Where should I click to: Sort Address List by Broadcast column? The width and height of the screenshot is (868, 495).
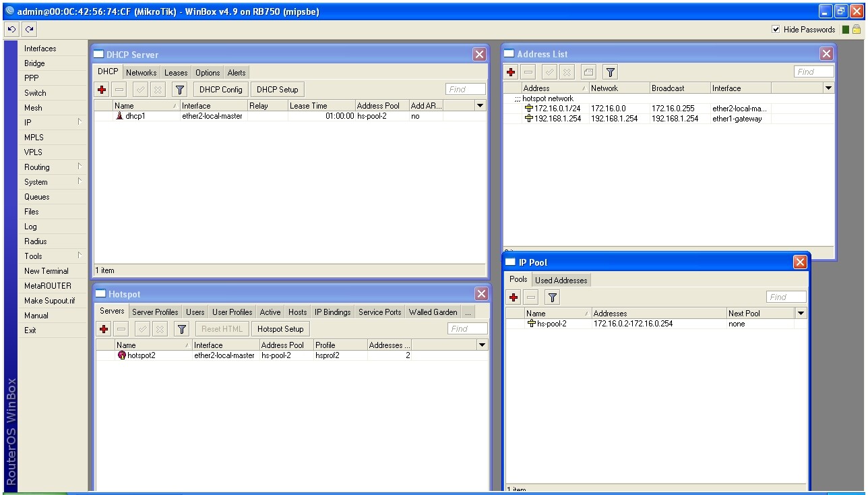point(680,88)
